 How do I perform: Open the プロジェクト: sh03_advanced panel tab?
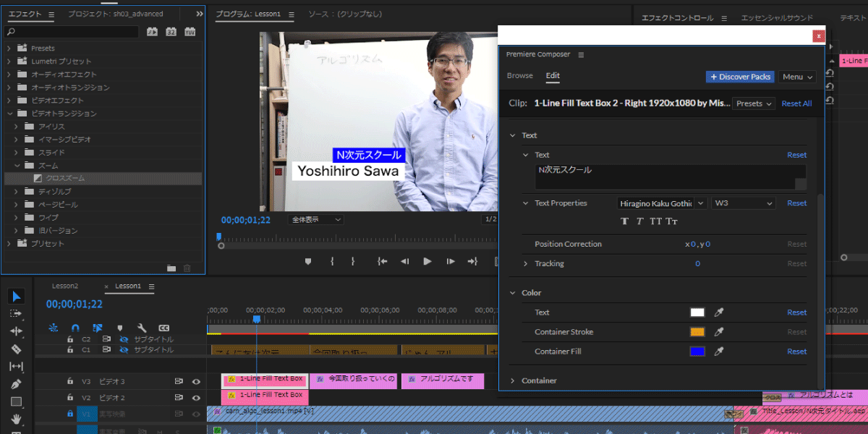click(116, 14)
